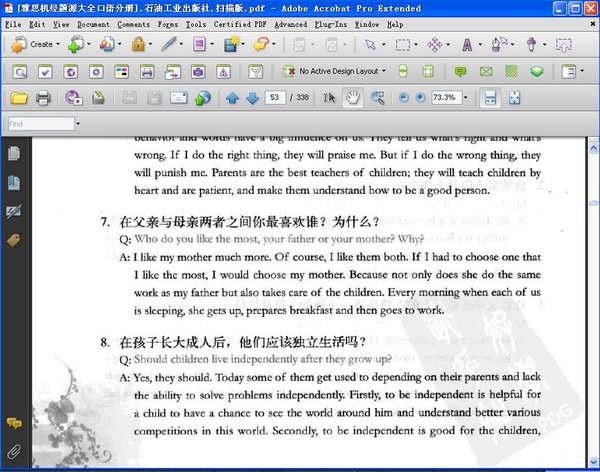The height and width of the screenshot is (472, 600).
Task: Toggle full page fit view
Action: [515, 98]
